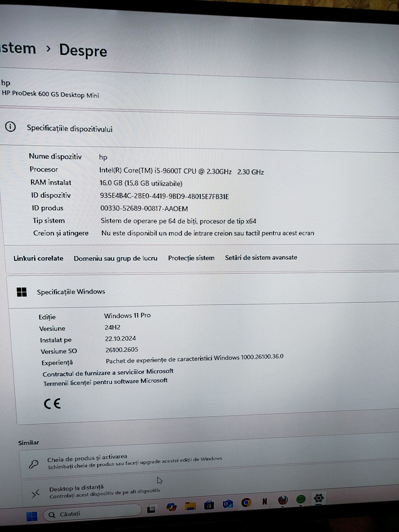Select the Settings gear taskbar icon

[319, 498]
